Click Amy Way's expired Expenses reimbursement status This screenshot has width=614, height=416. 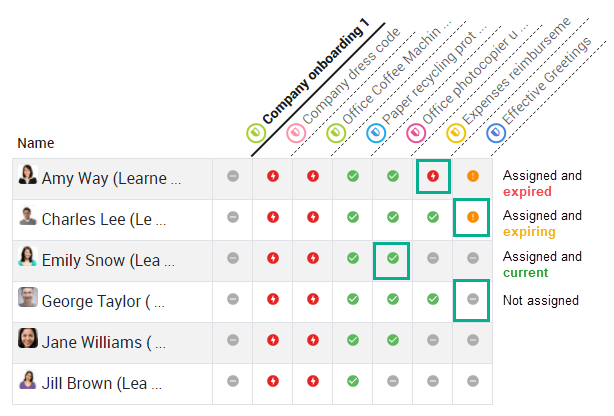433,176
